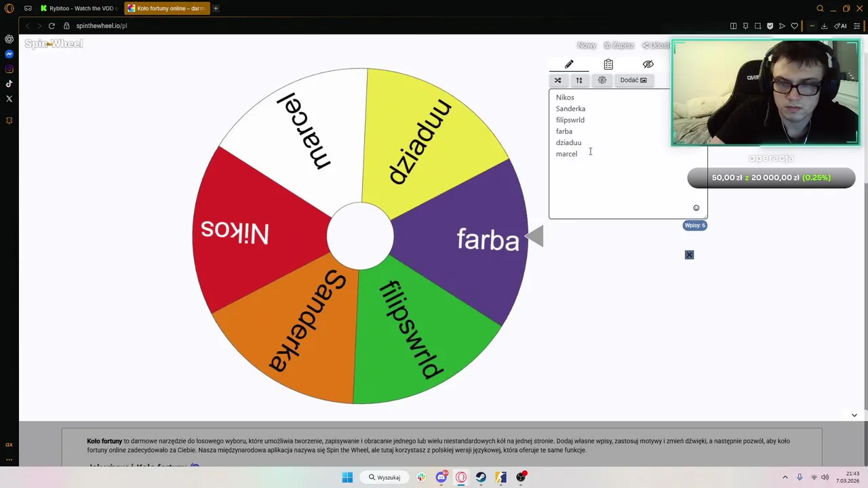Open the emoji picker in entries box
The width and height of the screenshot is (868, 488).
696,208
